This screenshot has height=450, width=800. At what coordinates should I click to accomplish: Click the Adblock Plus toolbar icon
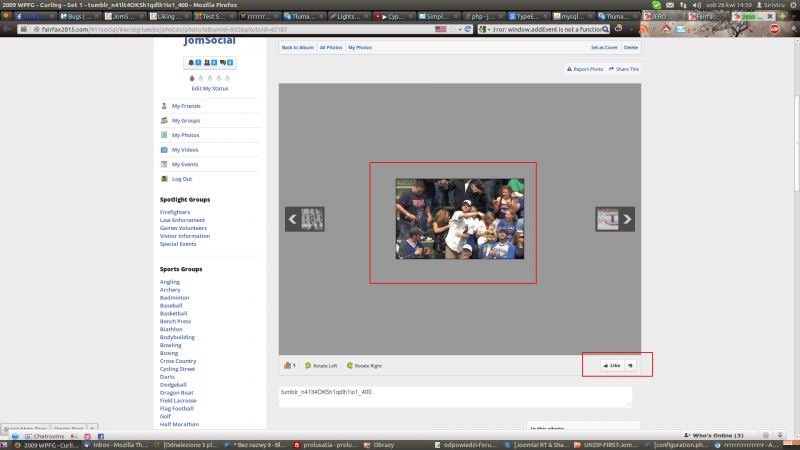[x=774, y=30]
